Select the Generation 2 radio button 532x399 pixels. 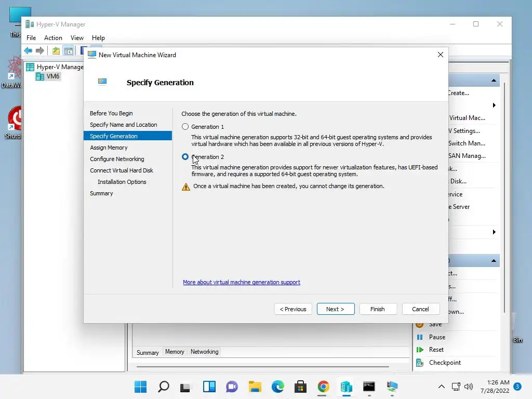pos(185,157)
